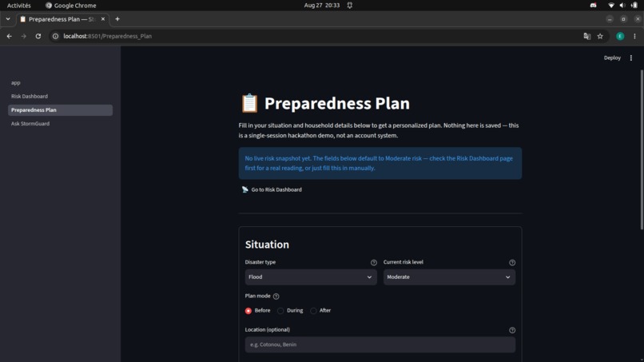This screenshot has width=644, height=362.
Task: Open the volume indicator
Action: [x=622, y=6]
